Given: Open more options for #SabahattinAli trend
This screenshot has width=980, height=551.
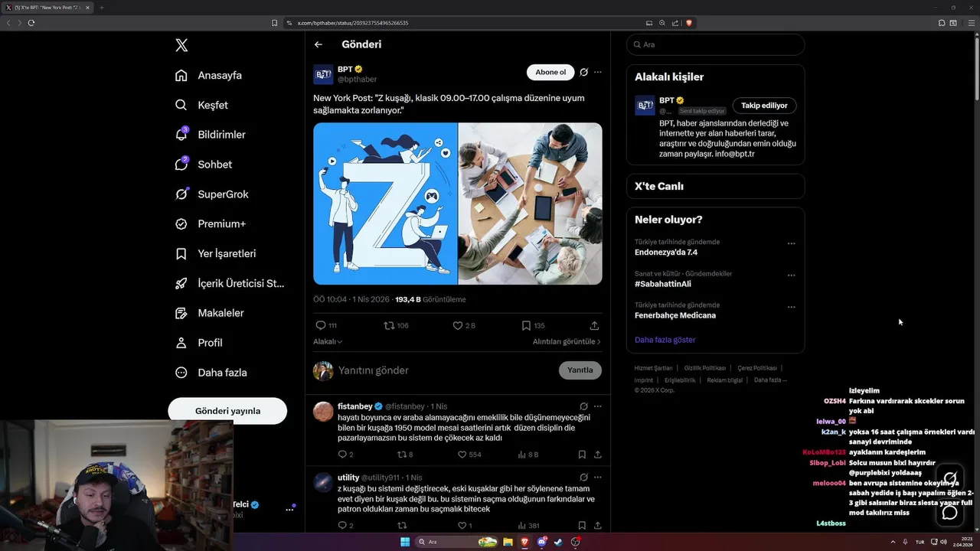Looking at the screenshot, I should (x=791, y=275).
